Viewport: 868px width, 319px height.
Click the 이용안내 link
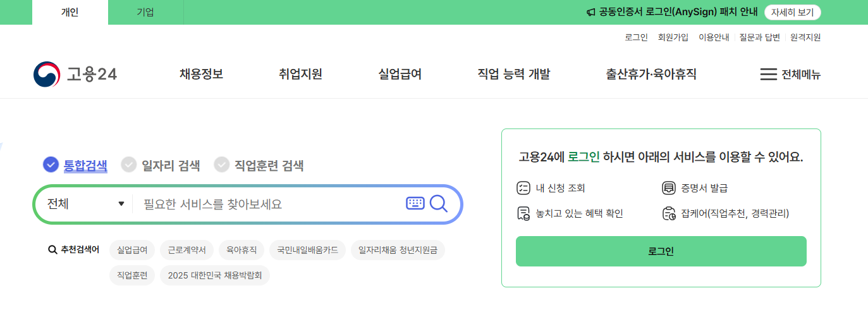pos(714,37)
